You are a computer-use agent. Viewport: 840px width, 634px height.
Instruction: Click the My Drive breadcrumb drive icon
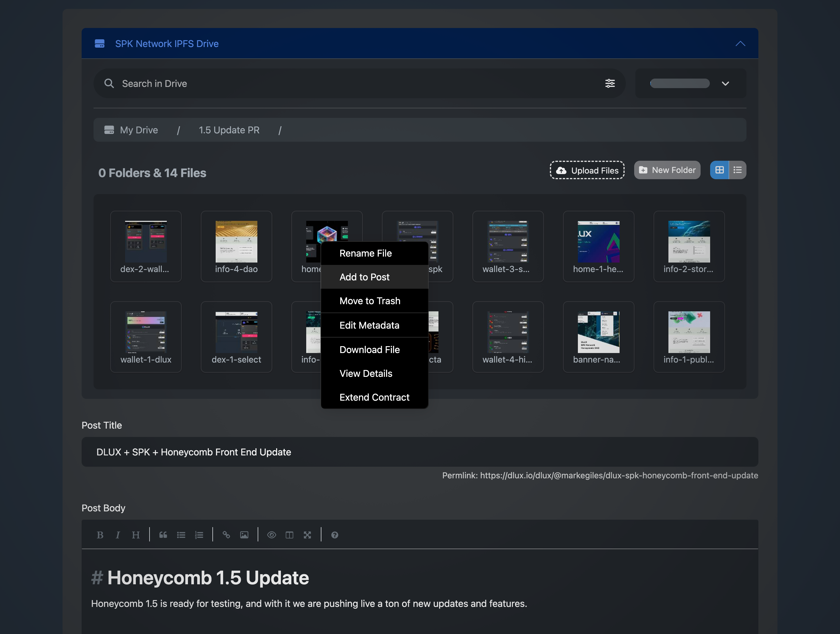tap(109, 130)
